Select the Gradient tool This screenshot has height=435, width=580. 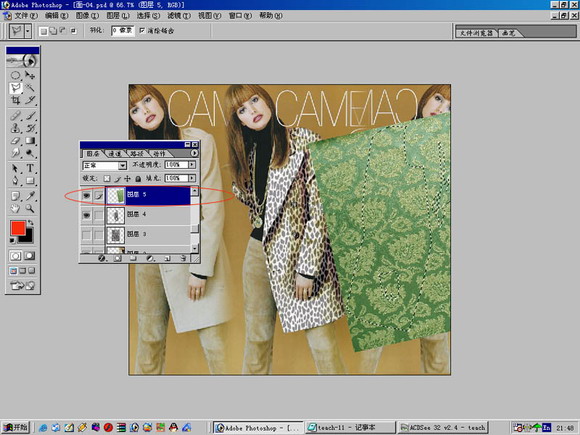pyautogui.click(x=30, y=141)
